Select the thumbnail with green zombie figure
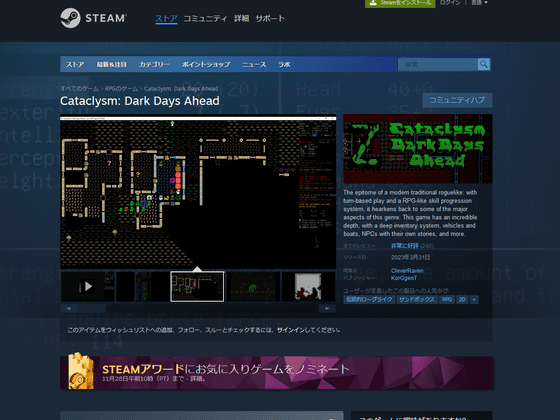This screenshot has height=420, width=560. coord(253,286)
